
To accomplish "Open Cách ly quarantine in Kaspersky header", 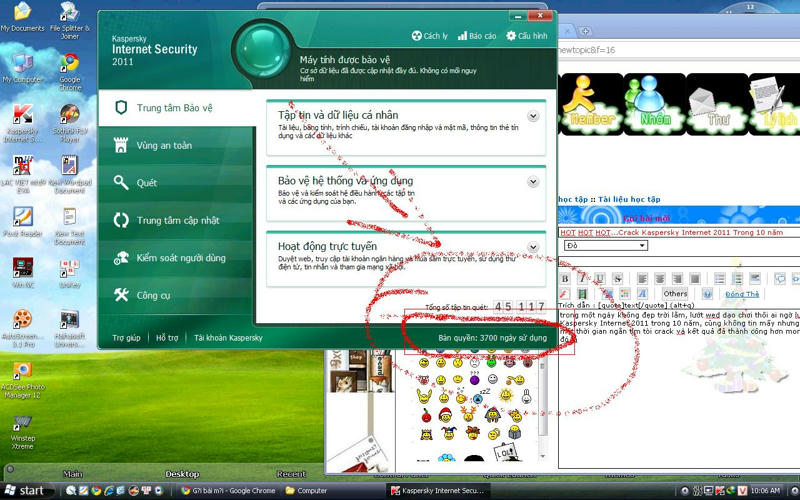I will 430,36.
